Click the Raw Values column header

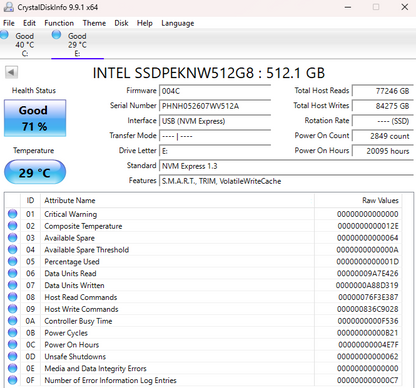click(358, 200)
